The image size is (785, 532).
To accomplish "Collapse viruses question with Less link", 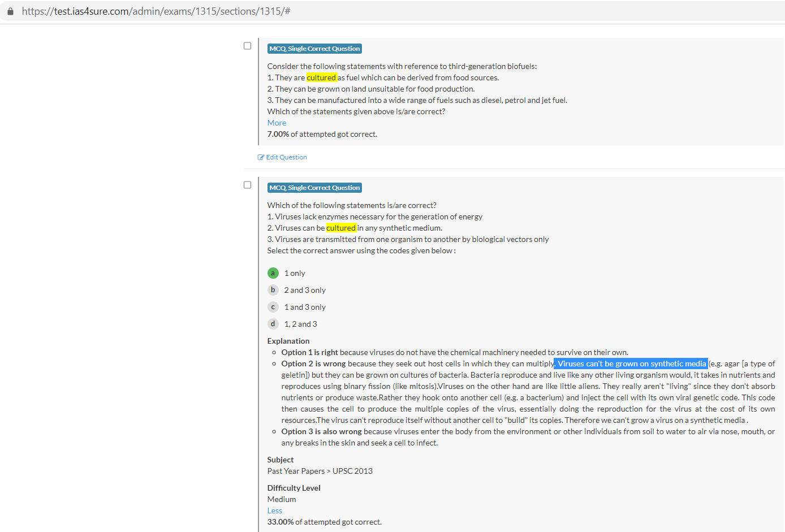I will (274, 511).
